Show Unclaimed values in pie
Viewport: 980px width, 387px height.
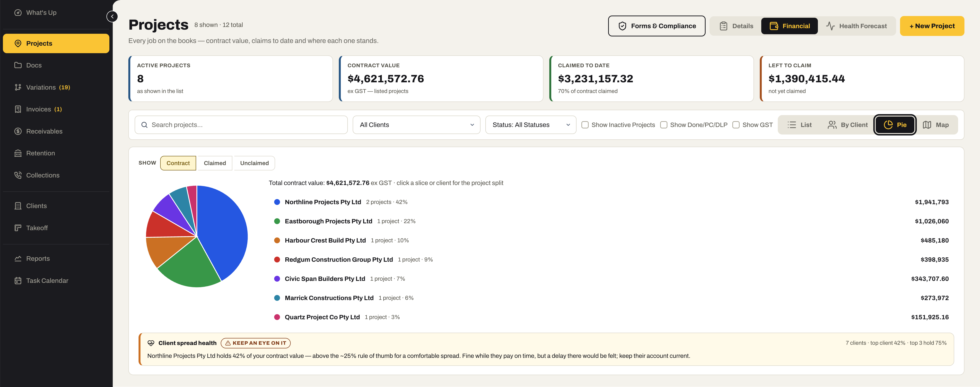tap(254, 163)
